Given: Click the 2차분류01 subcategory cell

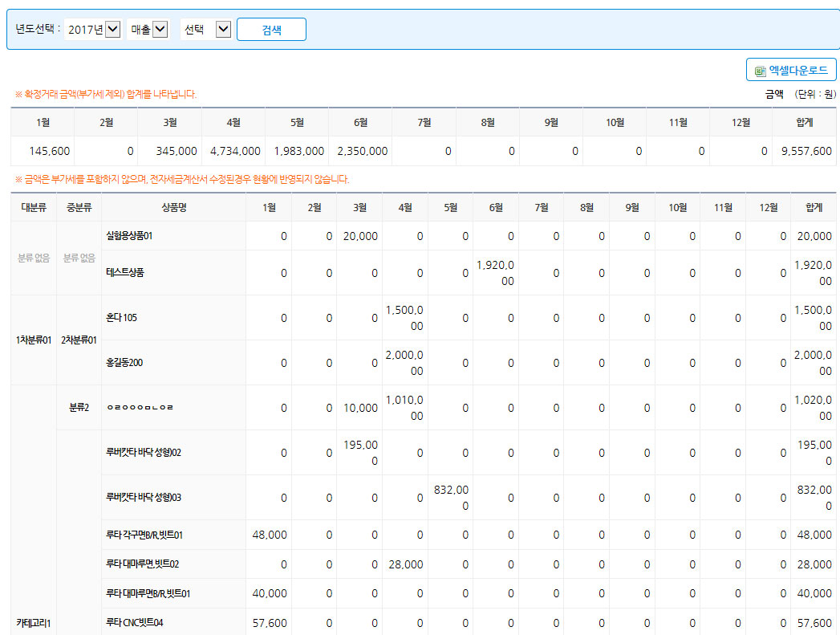Looking at the screenshot, I should (79, 340).
